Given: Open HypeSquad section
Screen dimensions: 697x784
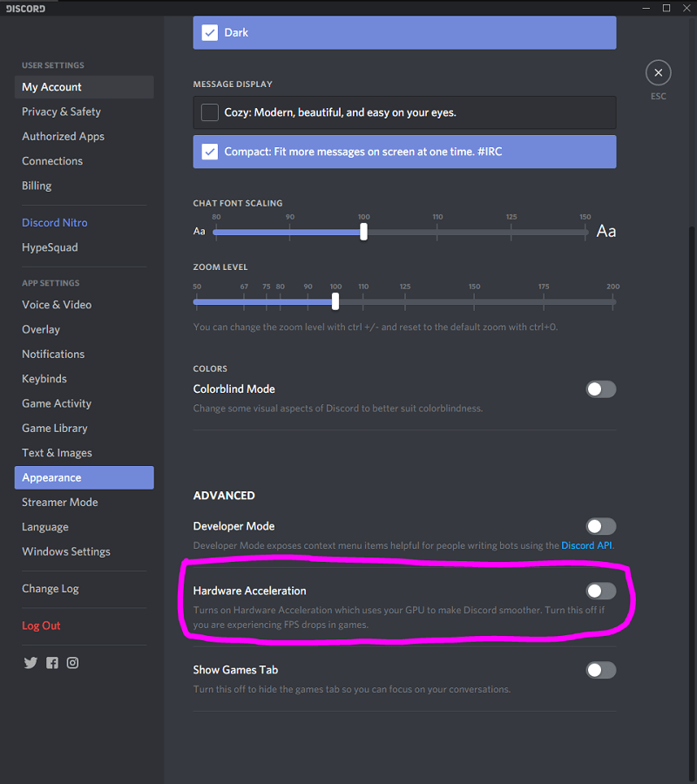Looking at the screenshot, I should [84, 247].
